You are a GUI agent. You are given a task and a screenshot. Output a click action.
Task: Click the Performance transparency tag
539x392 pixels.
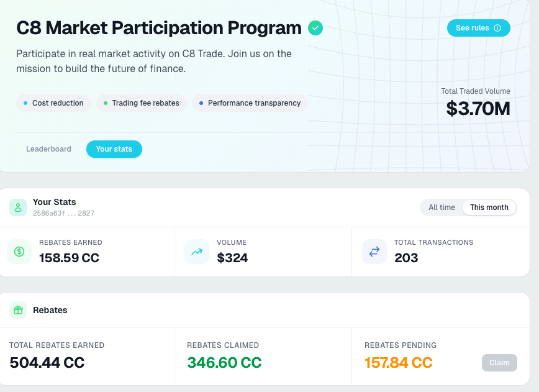250,103
